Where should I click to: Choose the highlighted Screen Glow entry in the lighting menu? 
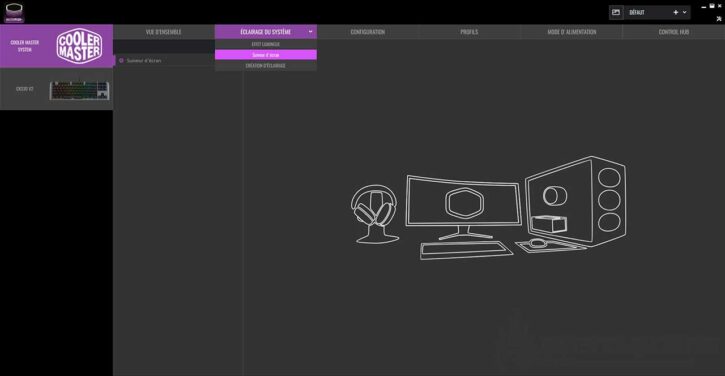pyautogui.click(x=266, y=55)
